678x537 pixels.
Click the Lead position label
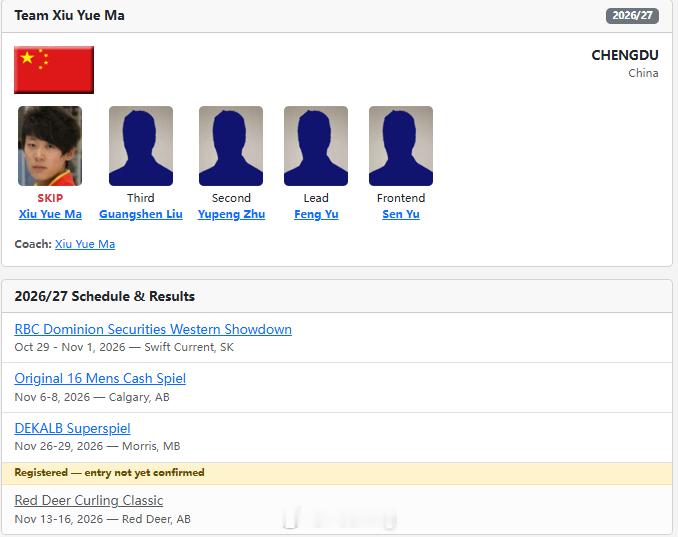316,198
